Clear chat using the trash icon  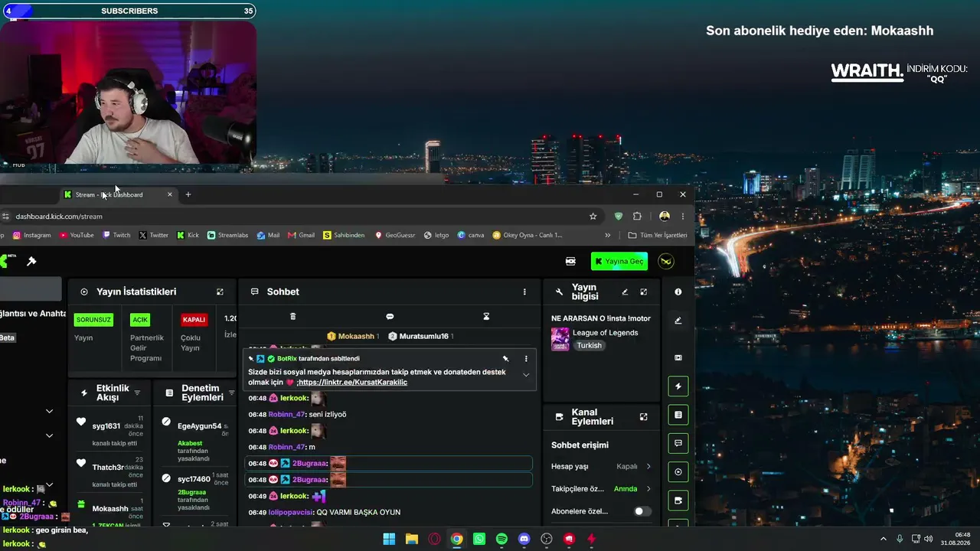[x=292, y=316]
